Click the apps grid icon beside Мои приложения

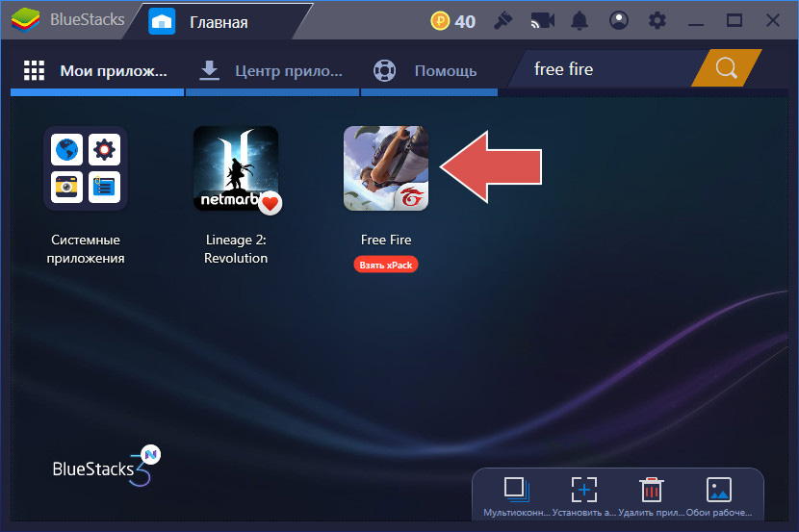pos(34,70)
